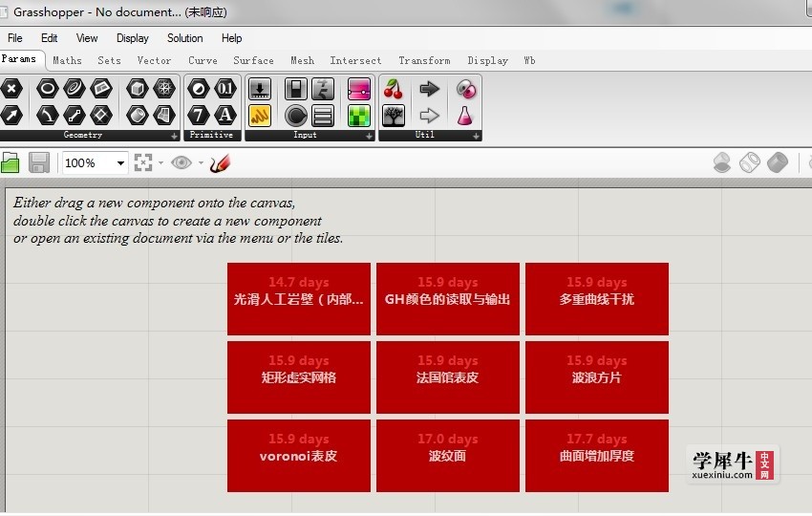Switch to the Vector tab
This screenshot has height=516, width=812.
154,60
